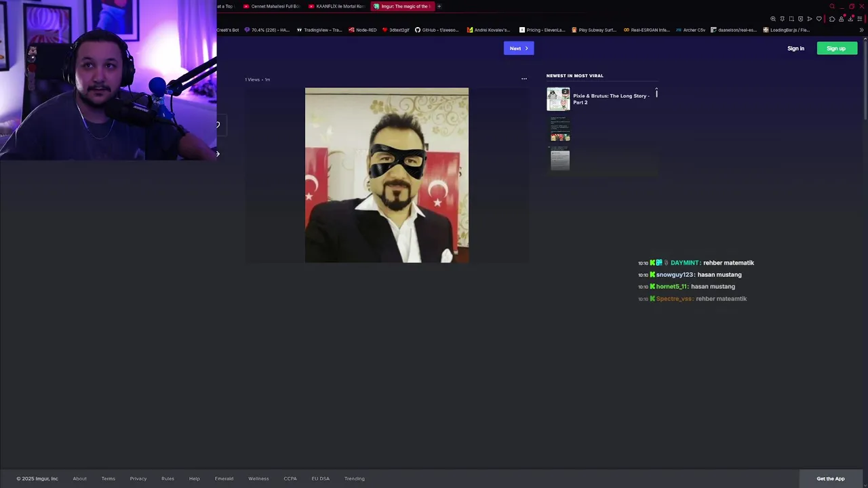Click the Spectre_vss chat username

pyautogui.click(x=674, y=299)
